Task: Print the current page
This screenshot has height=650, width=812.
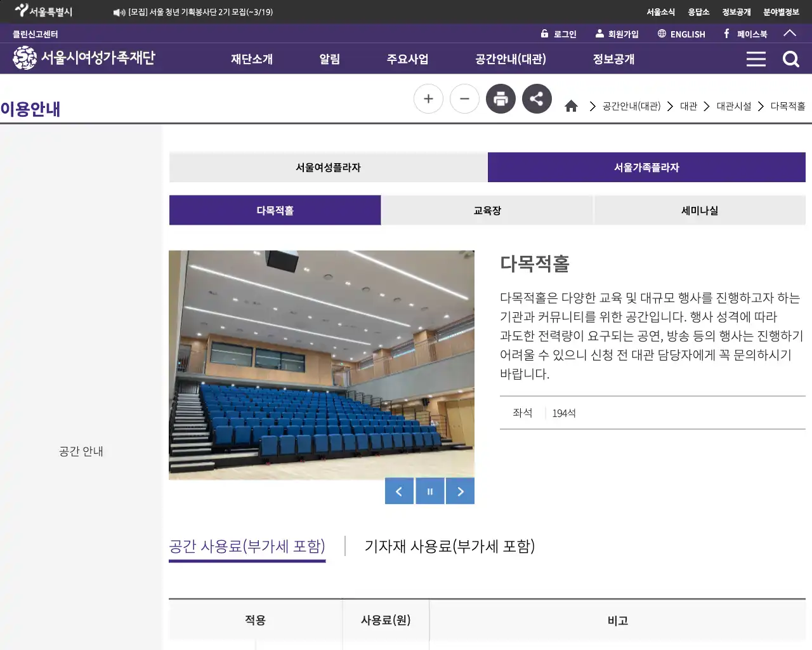Action: tap(501, 98)
